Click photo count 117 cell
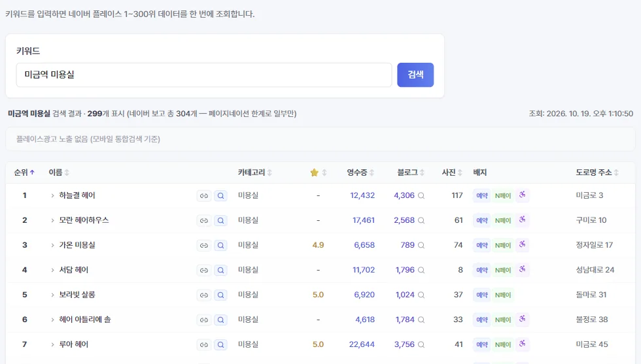Image resolution: width=641 pixels, height=364 pixels. tap(457, 195)
